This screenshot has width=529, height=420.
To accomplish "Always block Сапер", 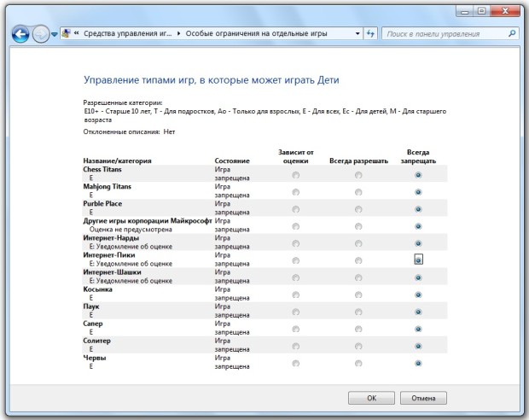I will (x=418, y=329).
